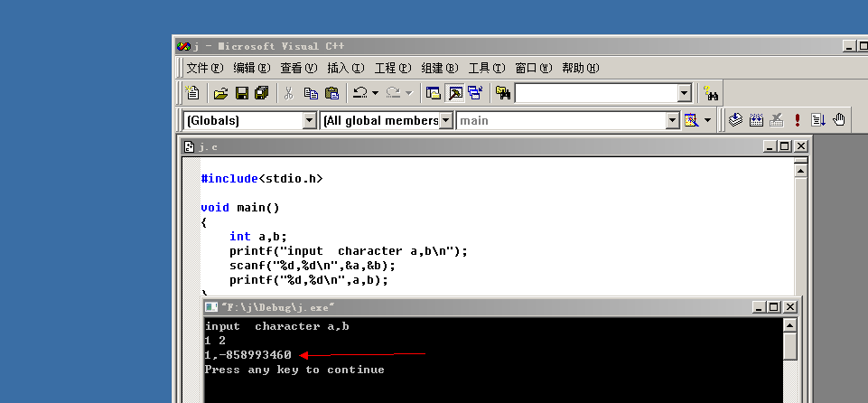Open the main function dropdown
The width and height of the screenshot is (868, 403).
[x=673, y=121]
